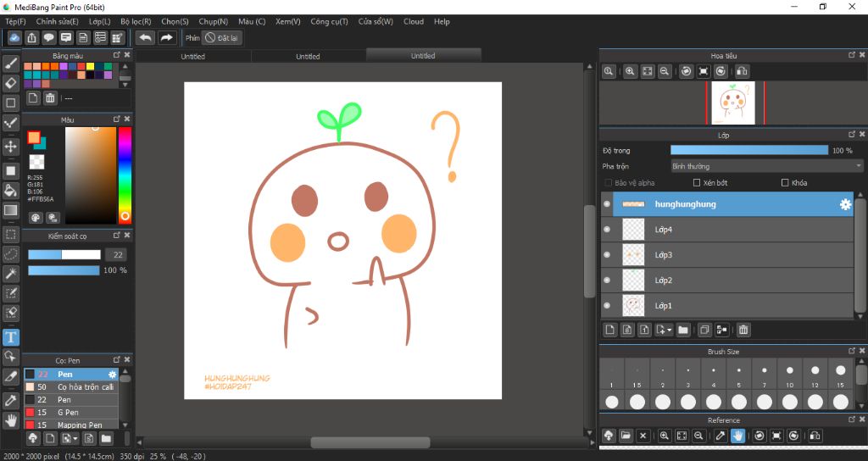Click the Undo arrow
This screenshot has width=868, height=461.
(146, 37)
